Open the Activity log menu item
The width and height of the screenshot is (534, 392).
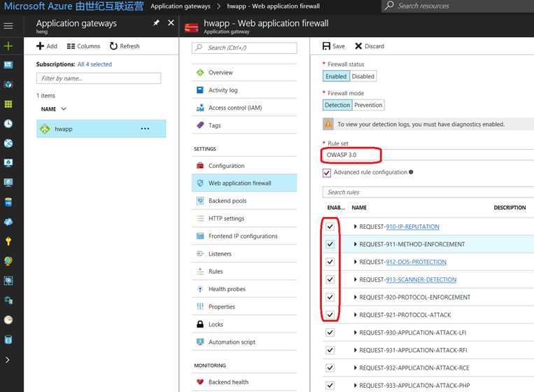coord(244,90)
